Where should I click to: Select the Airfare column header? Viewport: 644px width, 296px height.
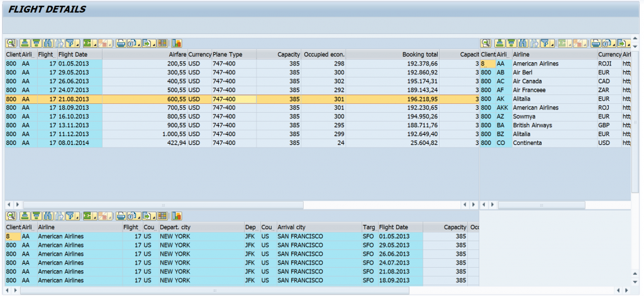[145, 54]
